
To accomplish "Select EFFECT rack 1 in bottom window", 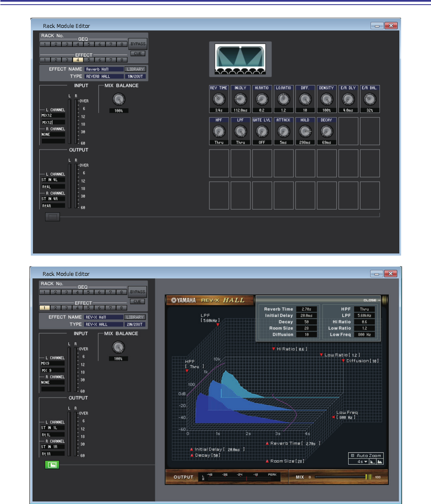I will (45, 308).
